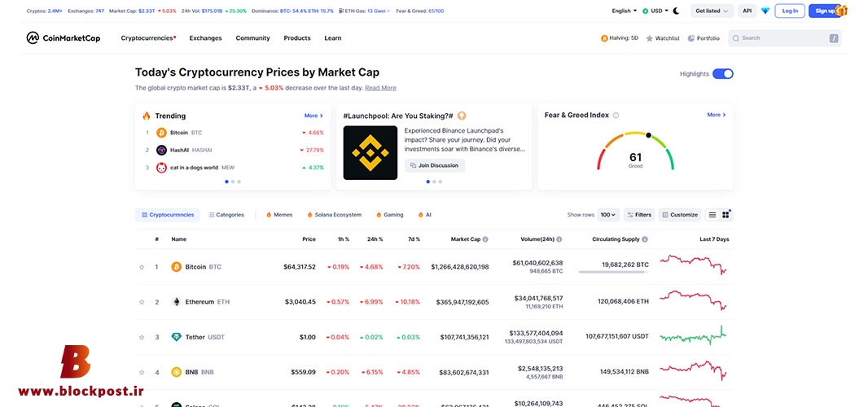Click More in Trending card
Screen dimensions: 868x407
pyautogui.click(x=313, y=116)
